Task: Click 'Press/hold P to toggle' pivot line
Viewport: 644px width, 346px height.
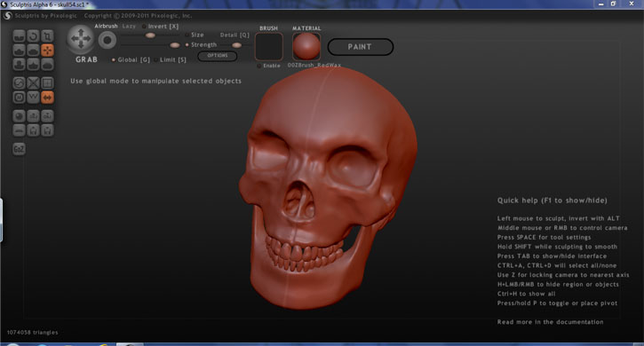Action: click(557, 303)
